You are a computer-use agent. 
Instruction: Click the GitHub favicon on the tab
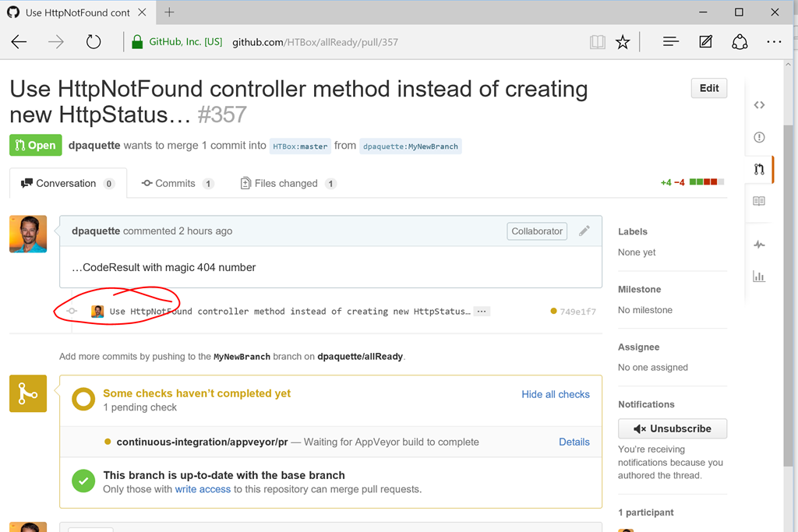[x=13, y=12]
